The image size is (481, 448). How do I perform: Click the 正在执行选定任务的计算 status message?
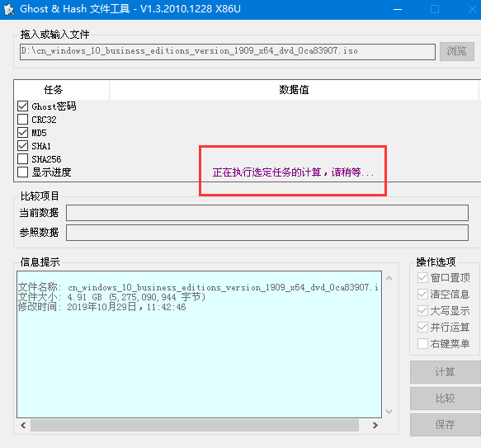tap(293, 172)
